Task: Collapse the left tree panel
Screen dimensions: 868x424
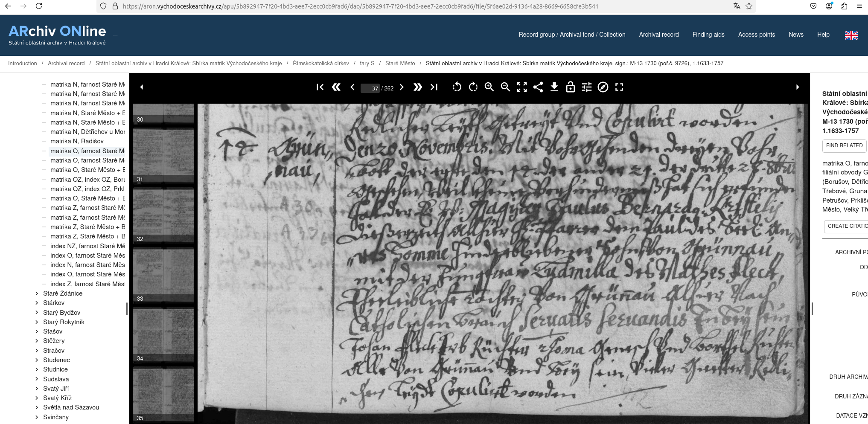Action: [x=142, y=87]
